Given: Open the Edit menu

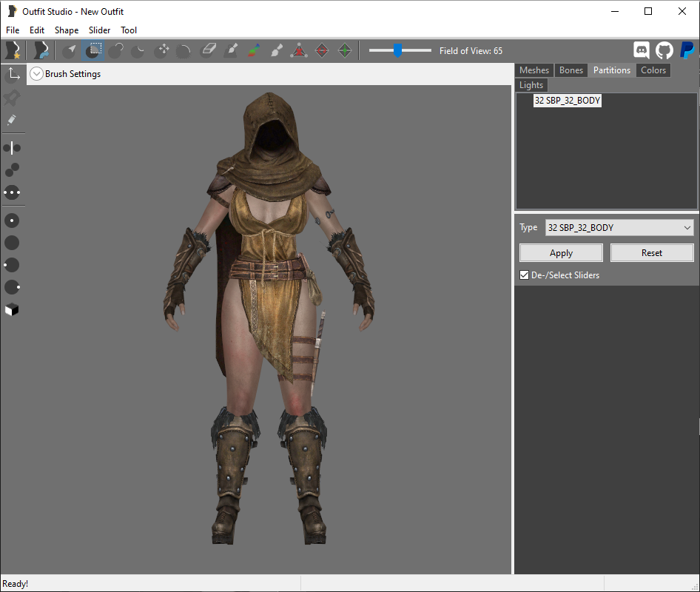Looking at the screenshot, I should click(x=36, y=30).
